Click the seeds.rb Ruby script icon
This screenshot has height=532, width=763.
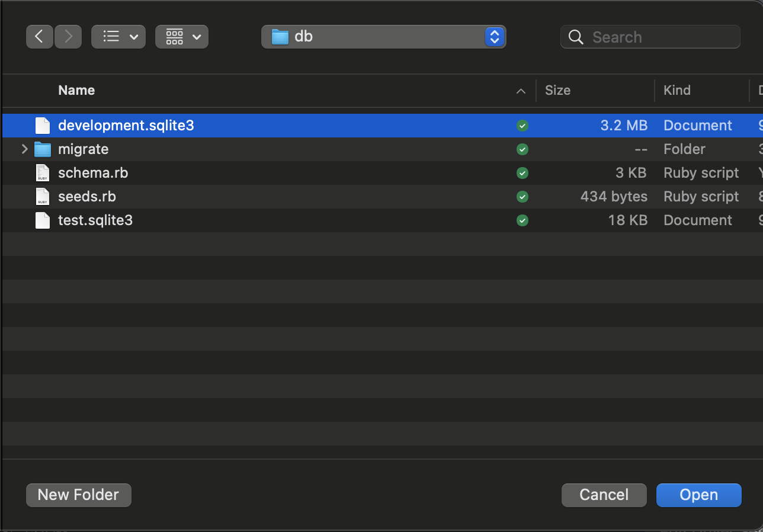pos(42,197)
